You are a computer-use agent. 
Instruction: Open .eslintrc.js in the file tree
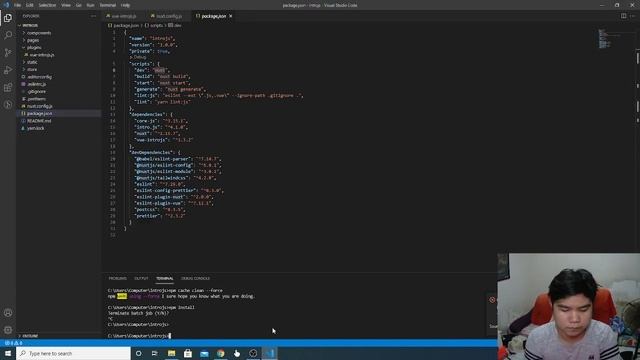pyautogui.click(x=58, y=84)
